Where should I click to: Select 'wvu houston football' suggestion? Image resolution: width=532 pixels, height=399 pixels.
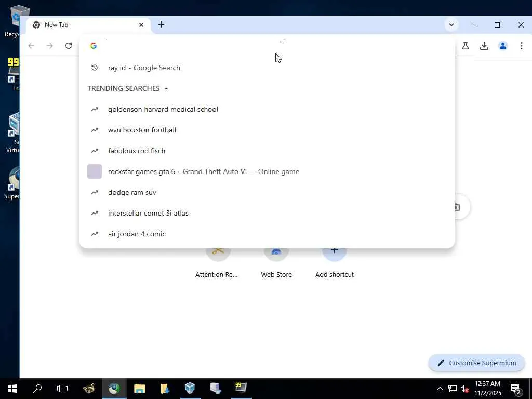pyautogui.click(x=267, y=130)
